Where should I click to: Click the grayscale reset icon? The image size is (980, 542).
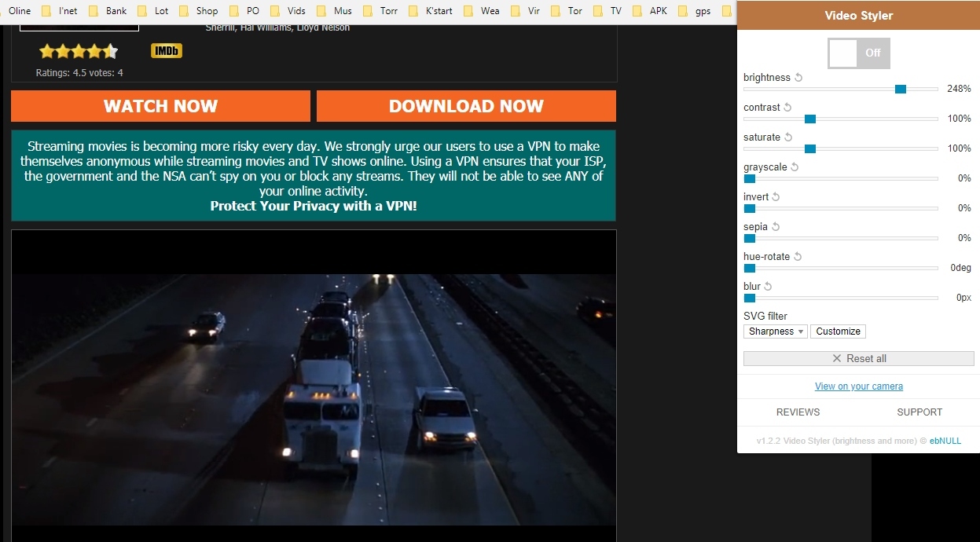795,167
